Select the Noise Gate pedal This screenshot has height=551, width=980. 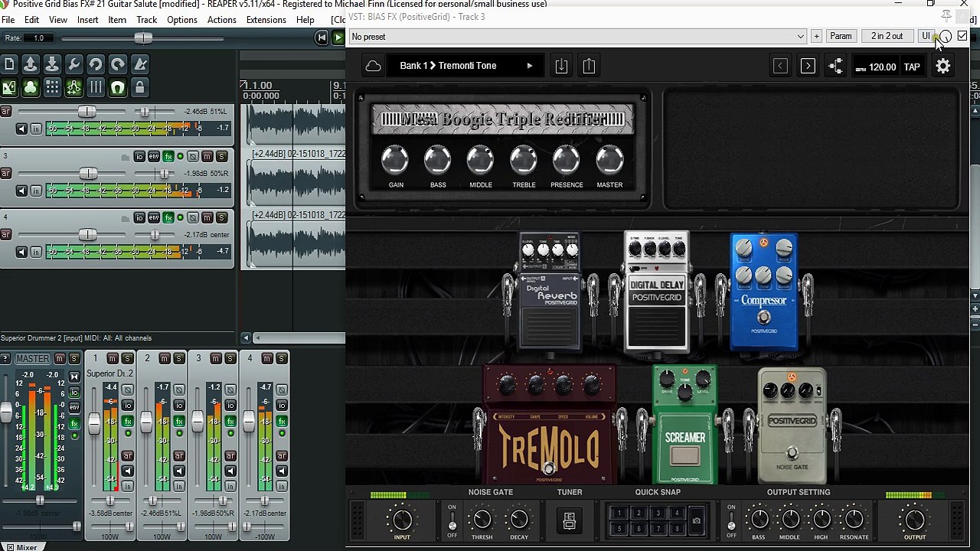tap(792, 426)
